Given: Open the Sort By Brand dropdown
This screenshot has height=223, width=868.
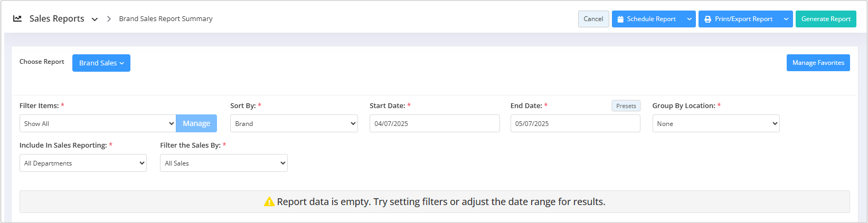Looking at the screenshot, I should click(294, 123).
